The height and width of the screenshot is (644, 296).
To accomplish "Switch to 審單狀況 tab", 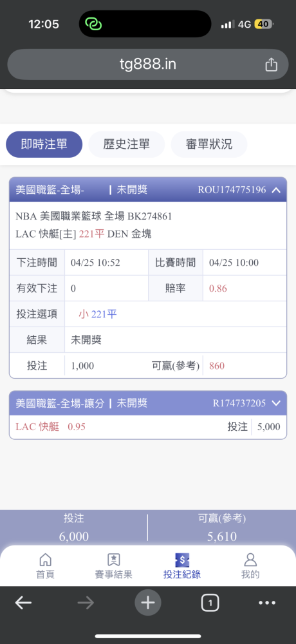I will click(x=209, y=144).
